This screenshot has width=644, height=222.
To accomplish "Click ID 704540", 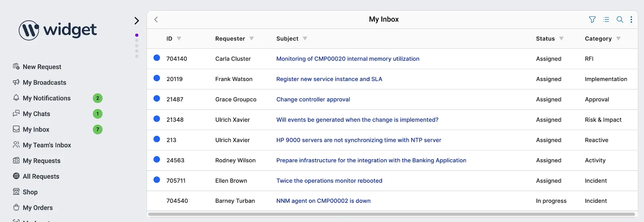I will click(177, 201).
